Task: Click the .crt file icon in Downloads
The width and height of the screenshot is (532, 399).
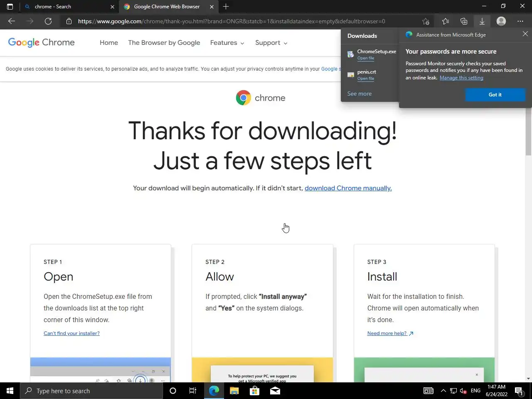Action: [x=351, y=75]
